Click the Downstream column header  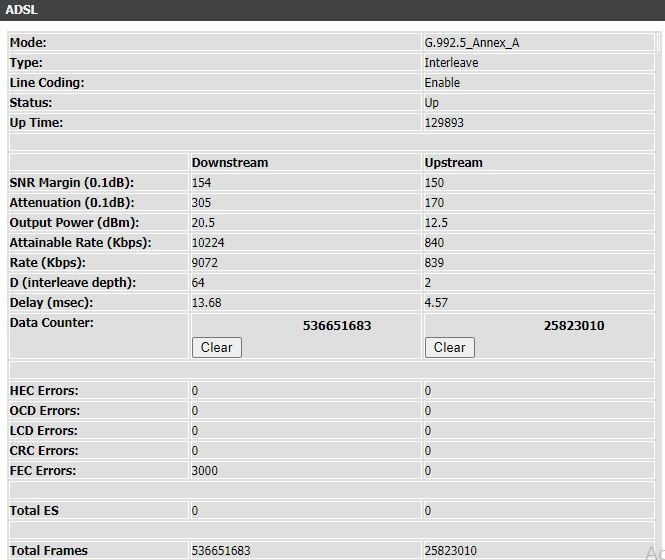pyautogui.click(x=230, y=162)
